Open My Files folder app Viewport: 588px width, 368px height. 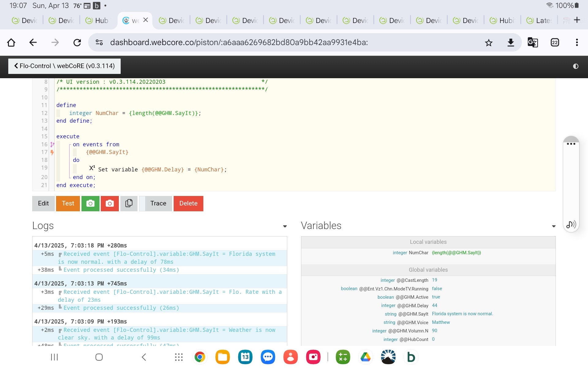(223, 357)
